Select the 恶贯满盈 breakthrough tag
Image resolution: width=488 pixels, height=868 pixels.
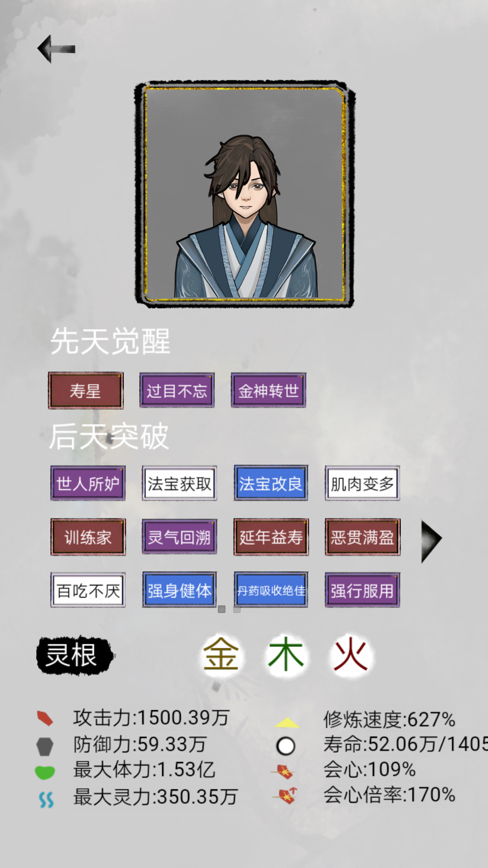(x=362, y=537)
